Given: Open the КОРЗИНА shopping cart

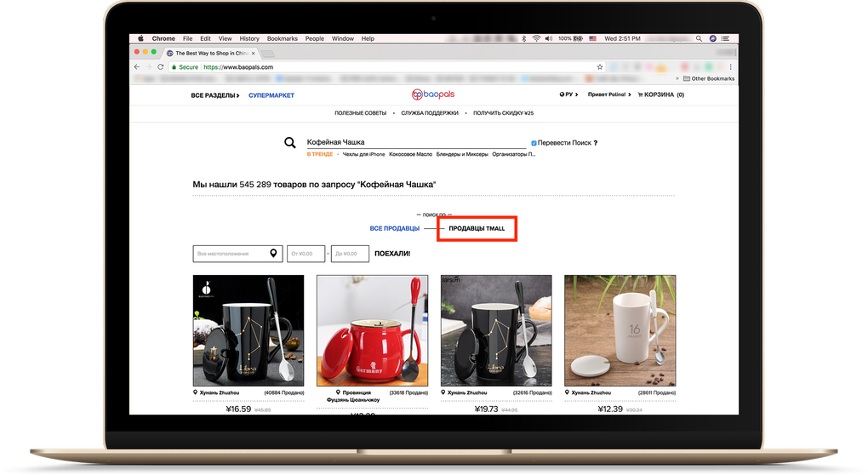Looking at the screenshot, I should coord(661,94).
